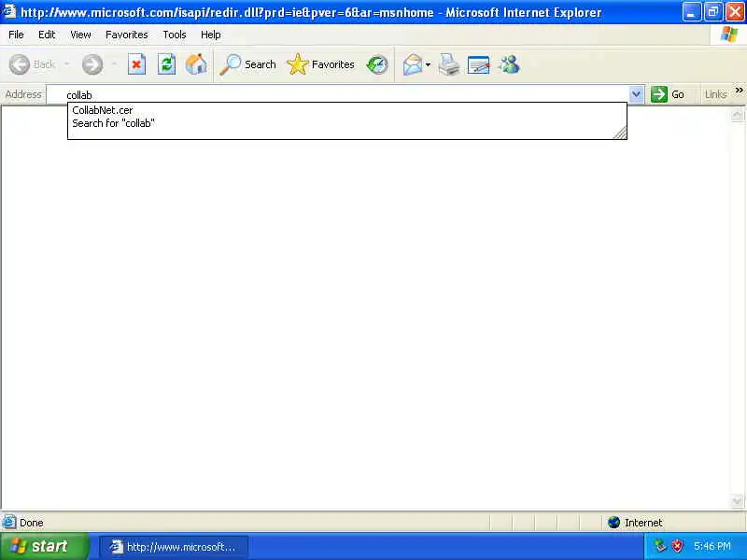
Task: Click the green Go button
Action: tap(668, 94)
